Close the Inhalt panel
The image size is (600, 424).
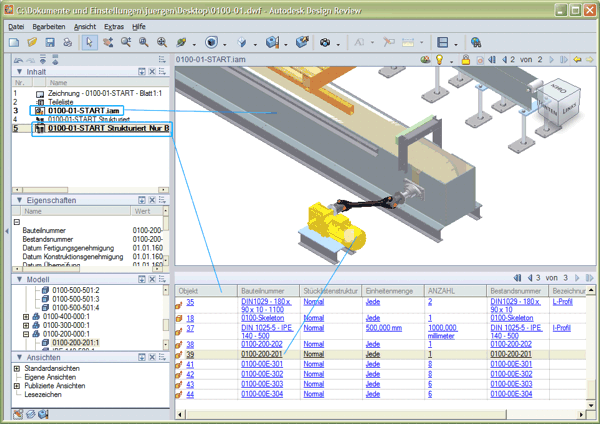tap(152, 72)
